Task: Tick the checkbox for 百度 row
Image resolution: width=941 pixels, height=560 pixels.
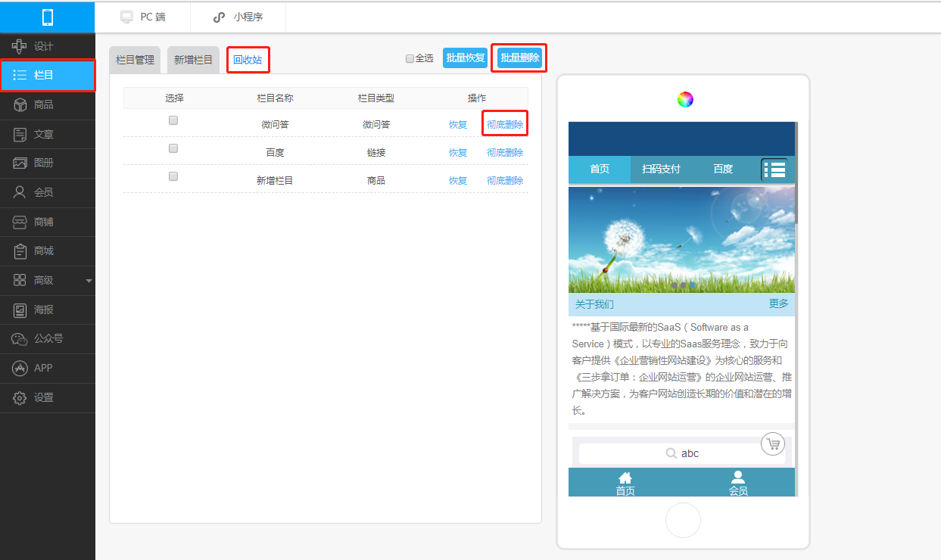Action: [173, 148]
